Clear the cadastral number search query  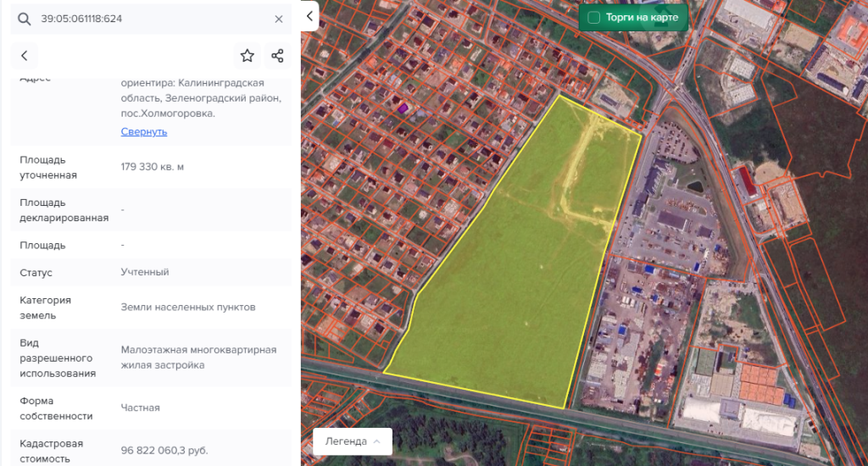pos(279,19)
